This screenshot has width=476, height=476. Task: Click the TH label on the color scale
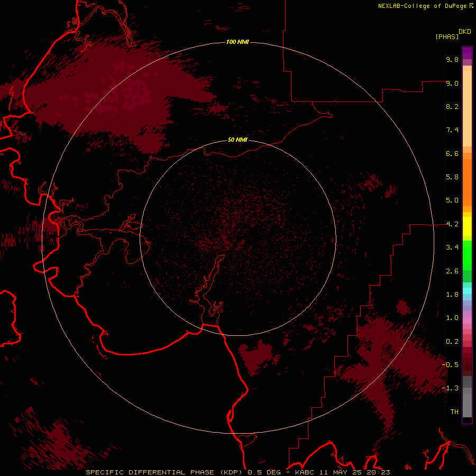[454, 412]
